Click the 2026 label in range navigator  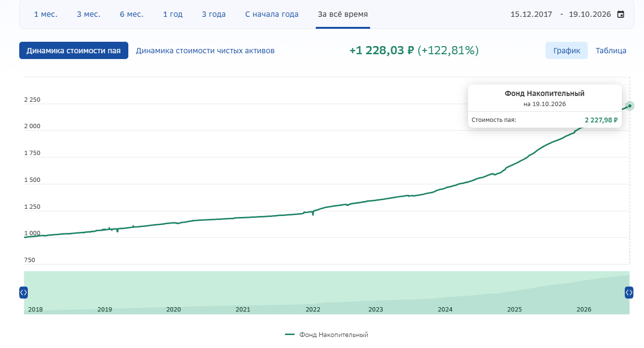(x=584, y=310)
